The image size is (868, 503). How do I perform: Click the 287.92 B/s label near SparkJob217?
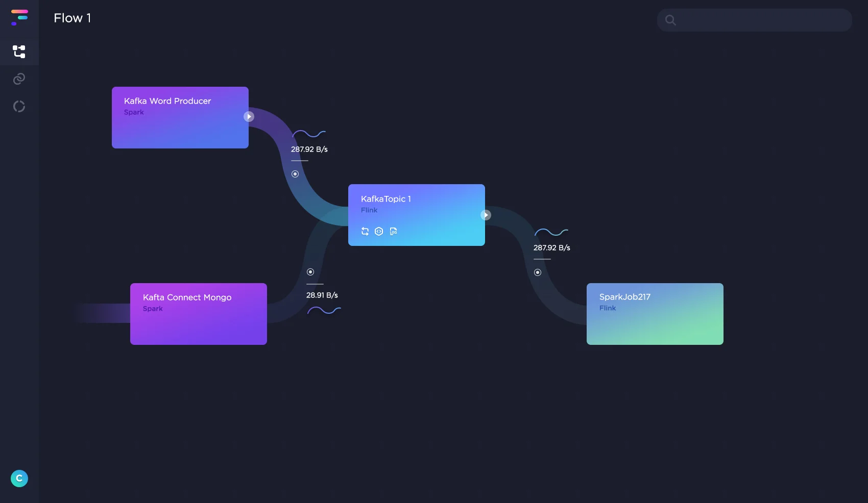(552, 248)
